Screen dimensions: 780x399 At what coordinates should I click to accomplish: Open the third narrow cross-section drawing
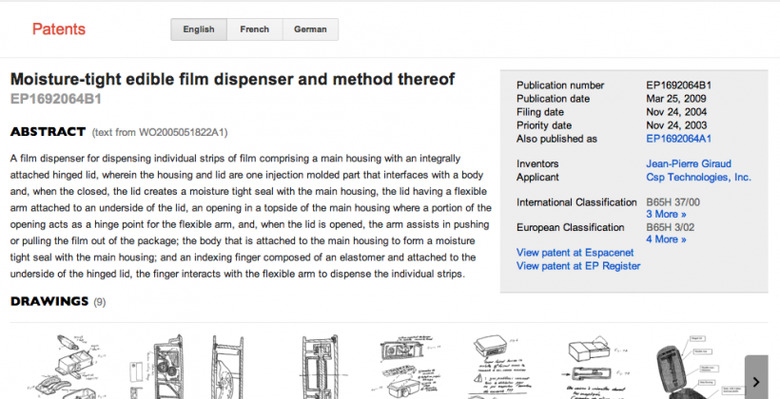click(x=228, y=367)
